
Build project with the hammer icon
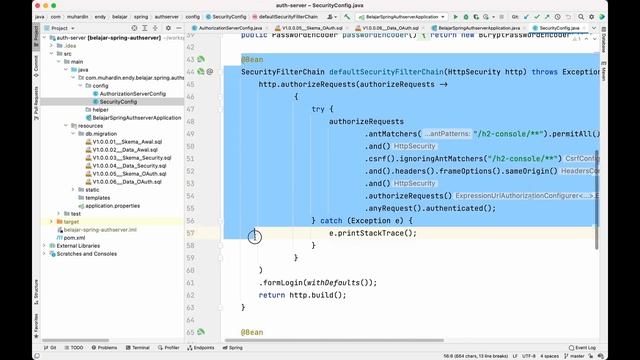pyautogui.click(x=347, y=17)
